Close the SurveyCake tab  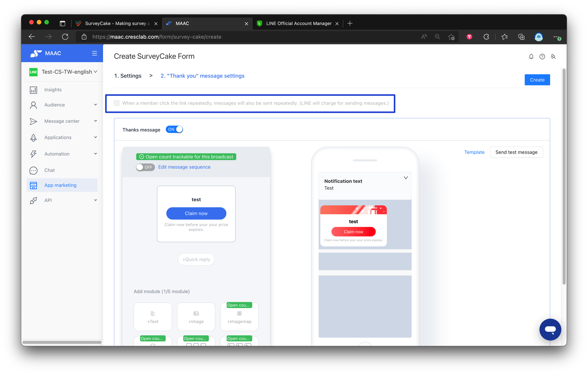point(156,24)
